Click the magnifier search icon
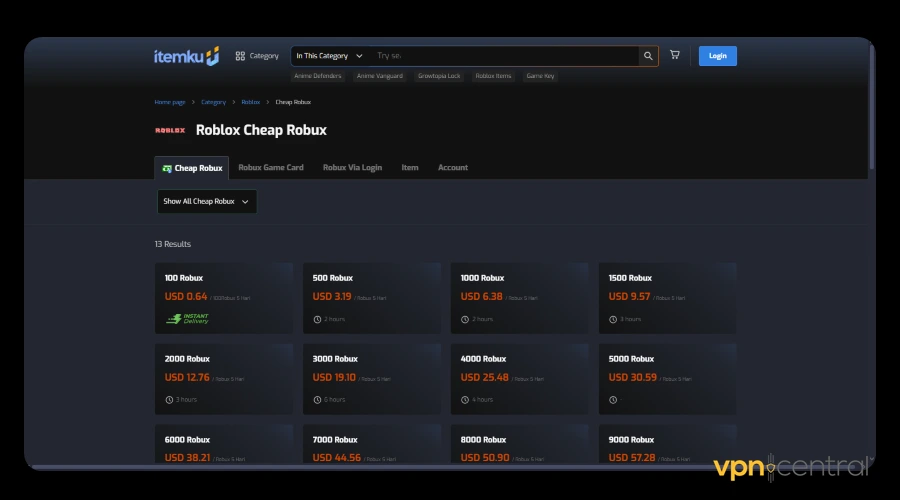 648,56
